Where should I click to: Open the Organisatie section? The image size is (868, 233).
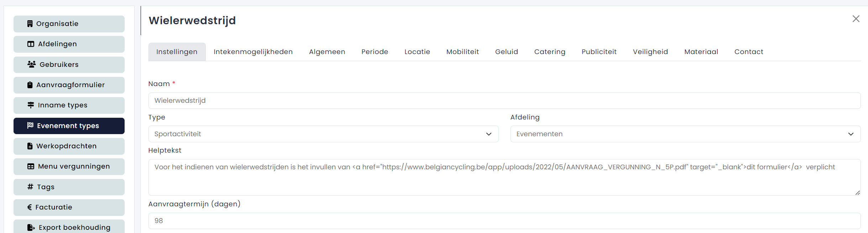[69, 24]
